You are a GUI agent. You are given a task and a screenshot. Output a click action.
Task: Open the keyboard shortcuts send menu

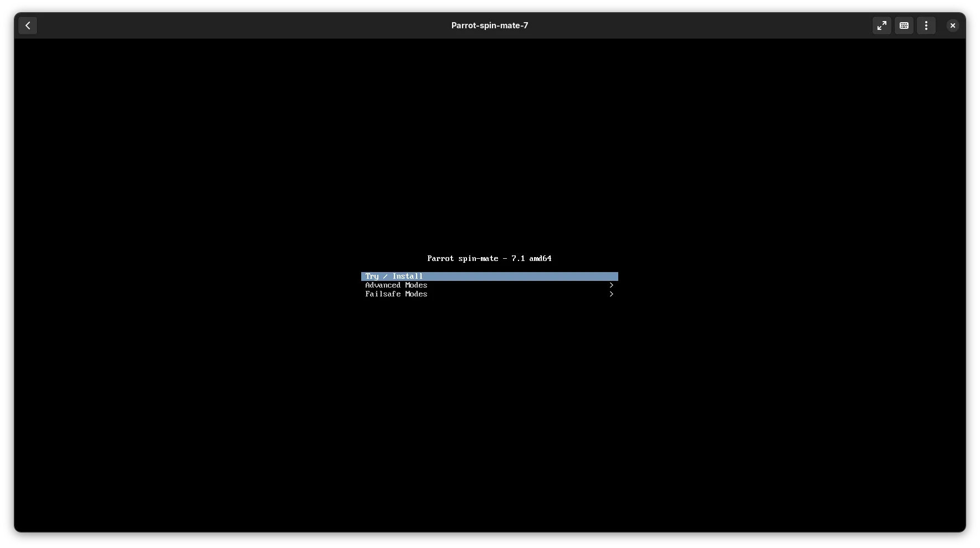904,25
